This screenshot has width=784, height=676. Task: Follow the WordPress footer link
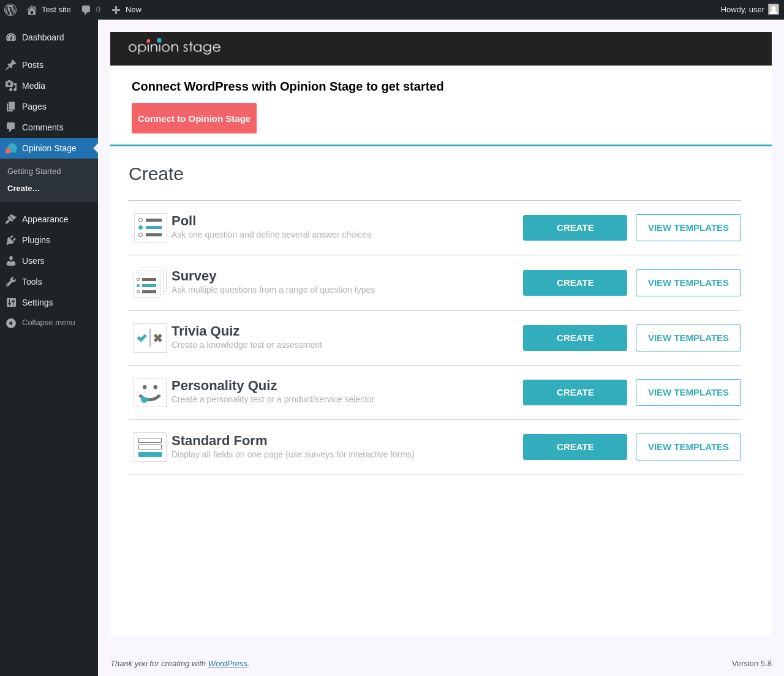coord(228,664)
